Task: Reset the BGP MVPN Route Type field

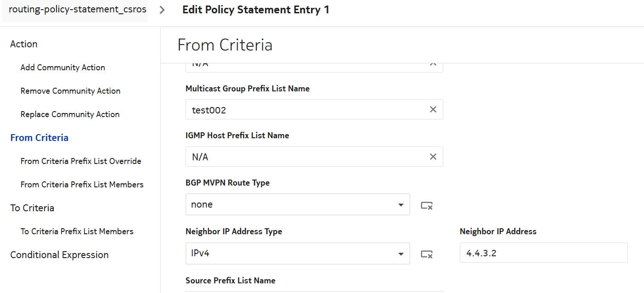Action: (427, 205)
